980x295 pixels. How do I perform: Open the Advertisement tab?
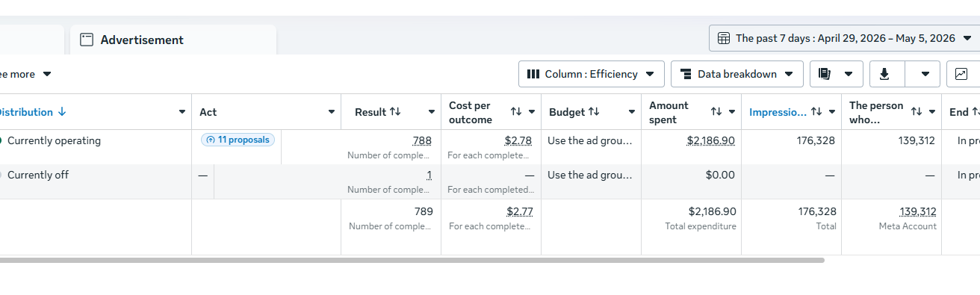(x=173, y=40)
